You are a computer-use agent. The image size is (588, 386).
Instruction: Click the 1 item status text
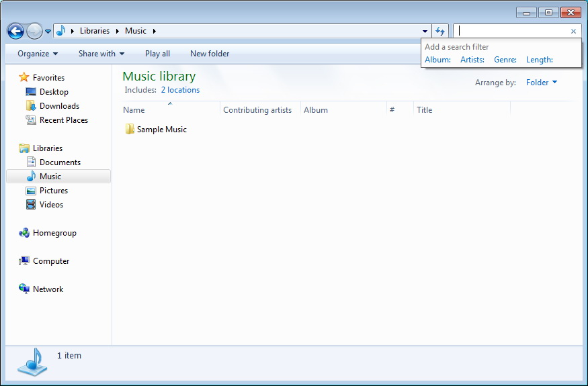[69, 355]
